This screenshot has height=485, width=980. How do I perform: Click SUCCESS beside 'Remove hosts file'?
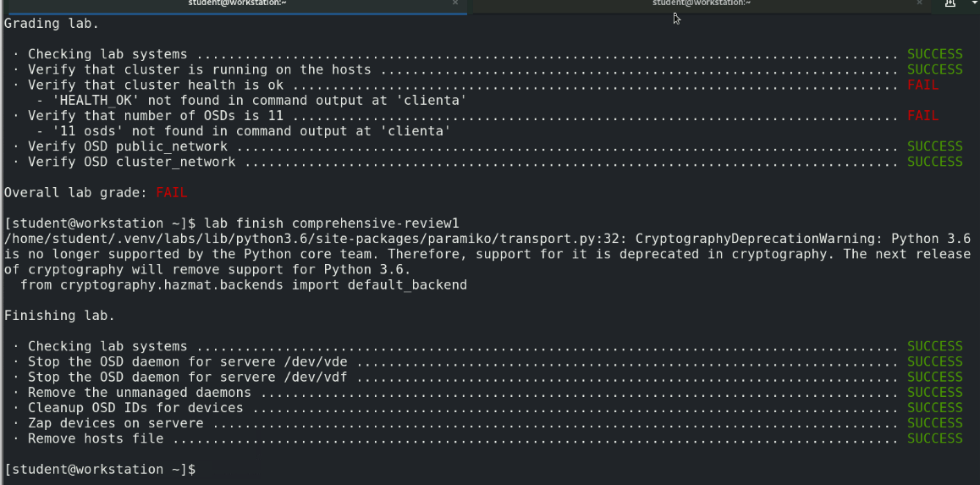(x=934, y=438)
